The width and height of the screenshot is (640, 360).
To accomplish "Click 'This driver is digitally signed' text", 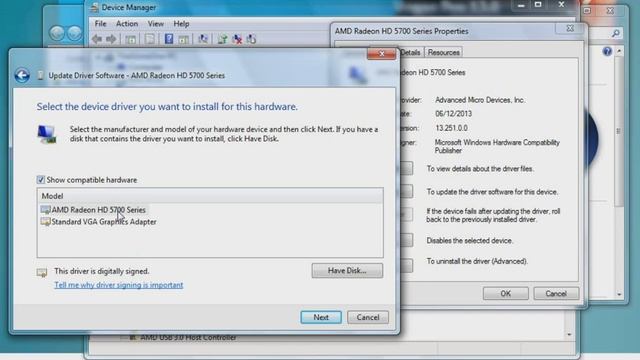I will [x=102, y=271].
